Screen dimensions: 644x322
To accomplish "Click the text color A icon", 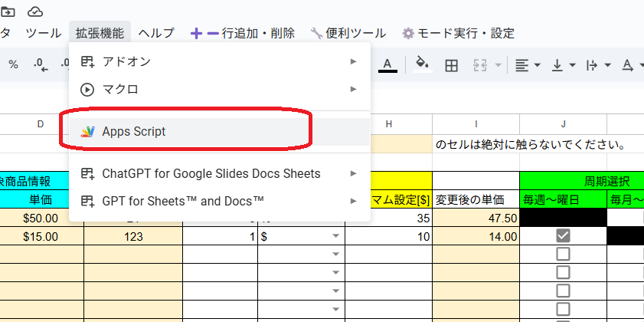I will tap(387, 64).
